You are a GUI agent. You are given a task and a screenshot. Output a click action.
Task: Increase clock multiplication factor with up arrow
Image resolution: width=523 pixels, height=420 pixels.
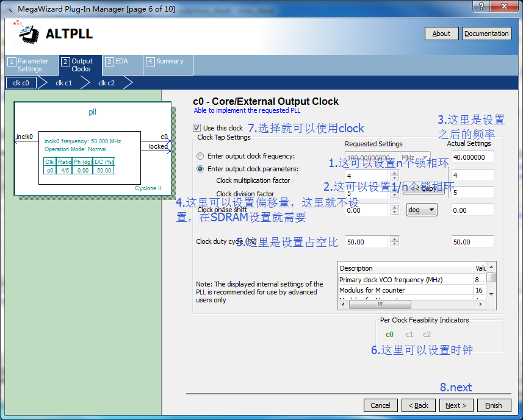[x=395, y=173]
